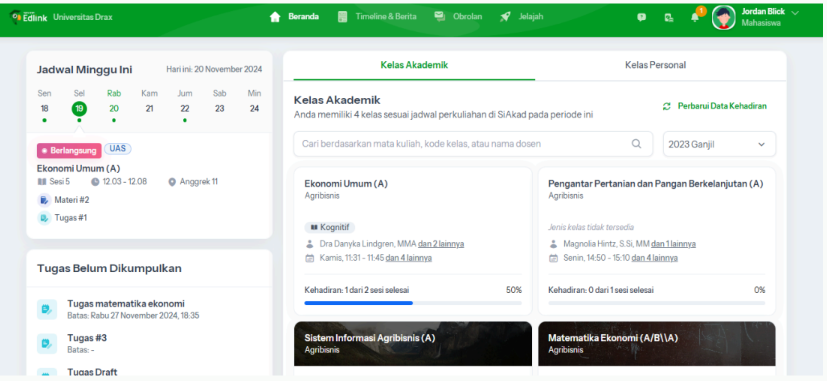
Task: Click the Pengantar Pertanian attendance progress bar
Action: [657, 303]
